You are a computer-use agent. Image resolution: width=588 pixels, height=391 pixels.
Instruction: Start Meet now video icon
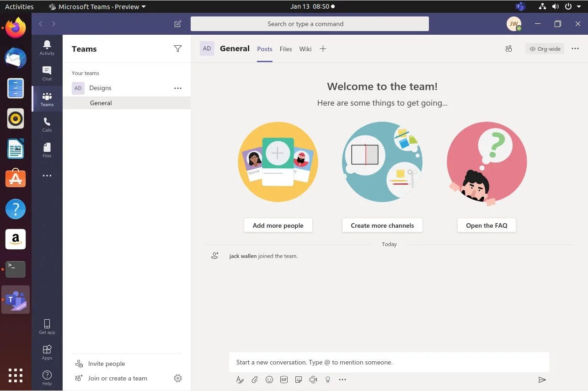click(x=313, y=380)
